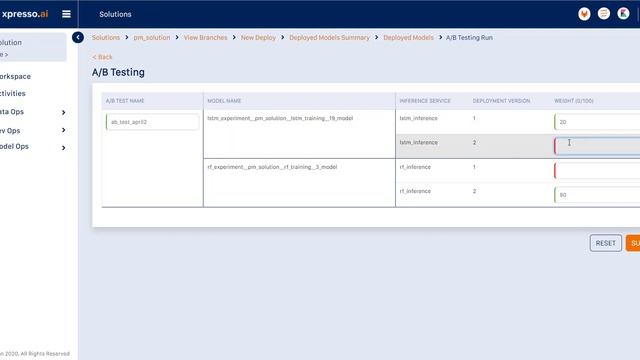Open the Workspace sidebar item
640x360 pixels.
pos(16,76)
